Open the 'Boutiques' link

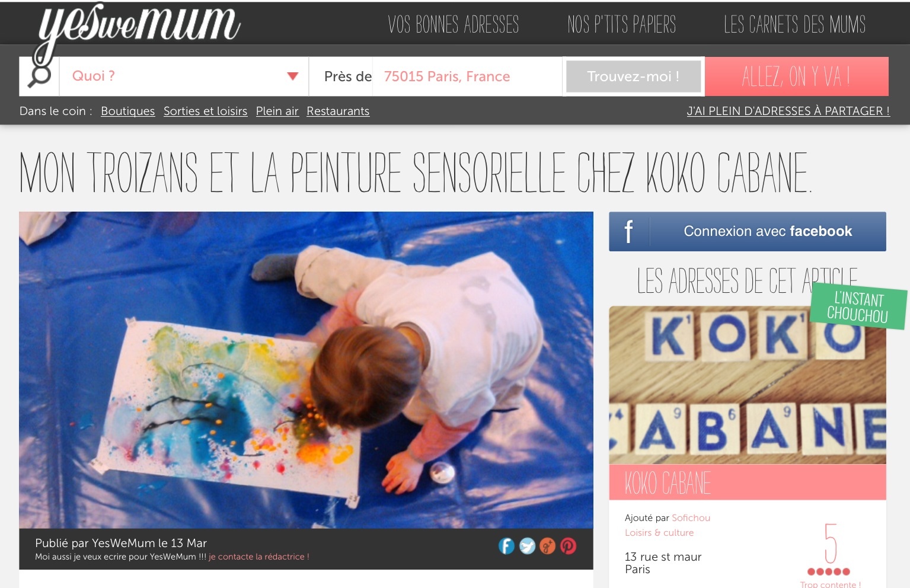[127, 111]
